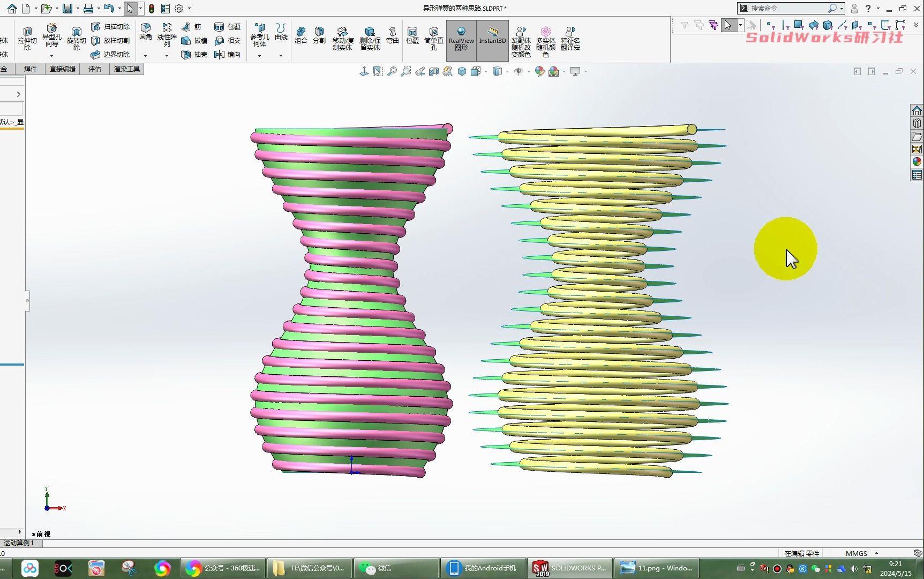Choose the Split tool

pos(319,35)
